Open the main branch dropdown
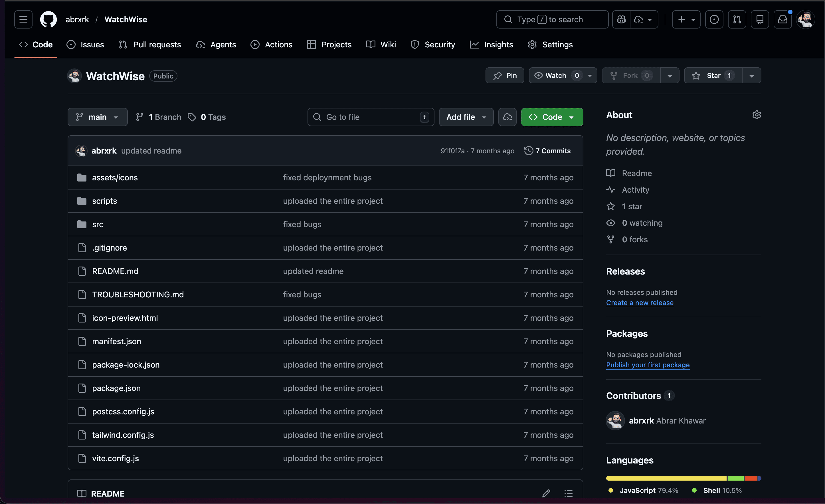Viewport: 825px width, 504px height. click(98, 117)
